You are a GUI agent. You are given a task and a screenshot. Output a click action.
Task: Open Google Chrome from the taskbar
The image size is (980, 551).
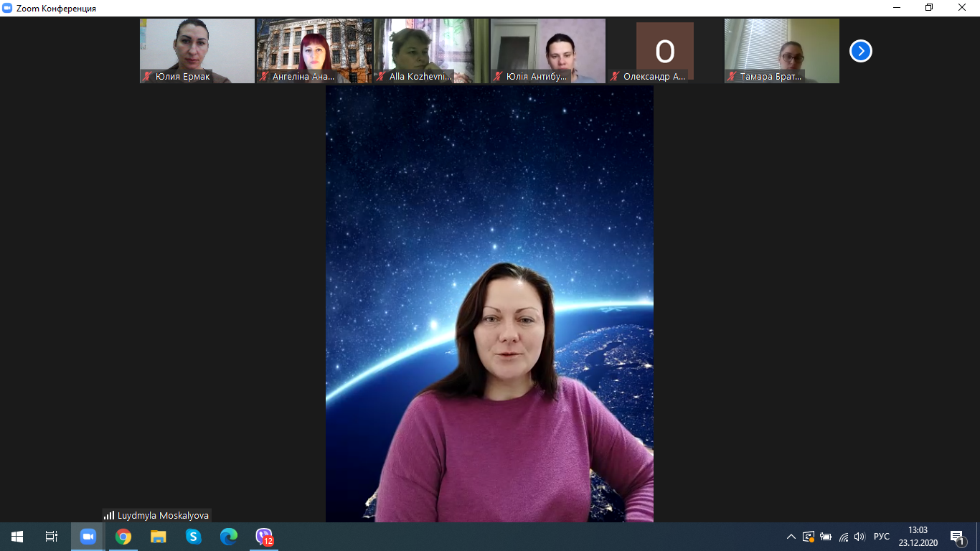(123, 537)
